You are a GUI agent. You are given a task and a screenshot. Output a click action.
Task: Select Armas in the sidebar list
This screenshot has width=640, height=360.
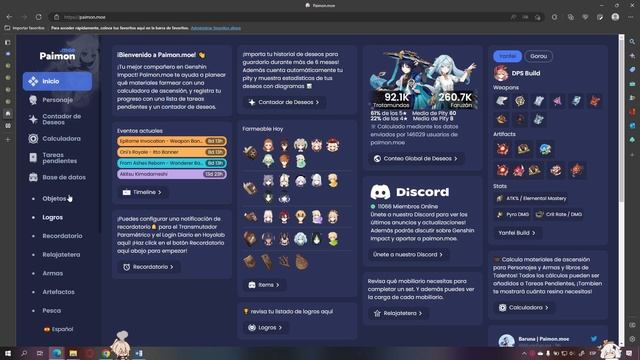click(x=53, y=273)
